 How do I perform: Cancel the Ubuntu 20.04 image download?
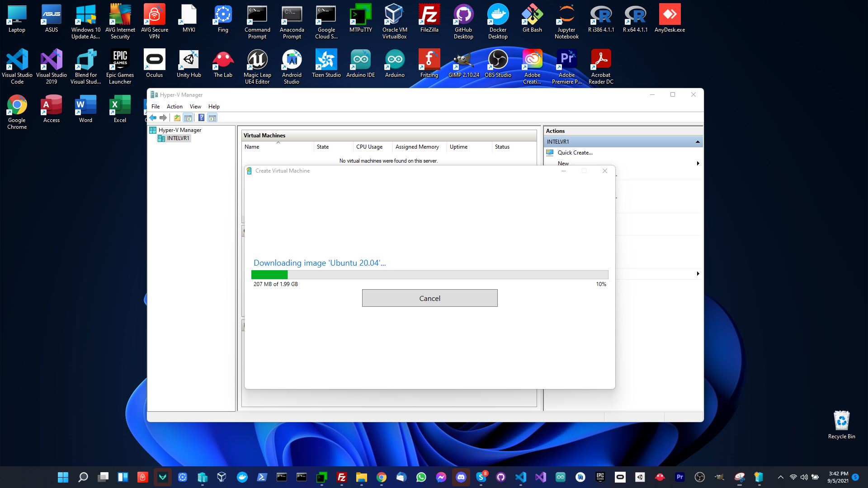[x=429, y=298]
